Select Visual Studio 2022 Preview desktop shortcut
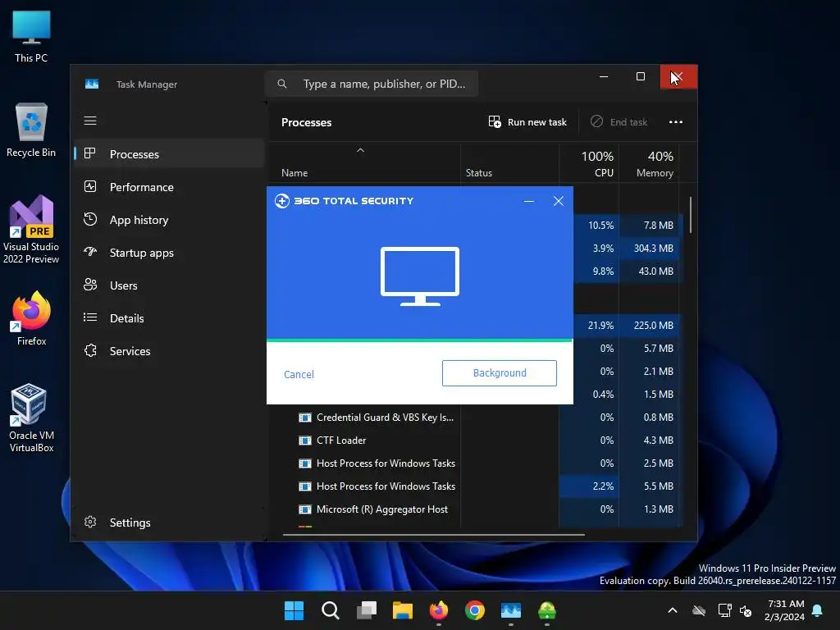840x630 pixels. click(x=31, y=231)
